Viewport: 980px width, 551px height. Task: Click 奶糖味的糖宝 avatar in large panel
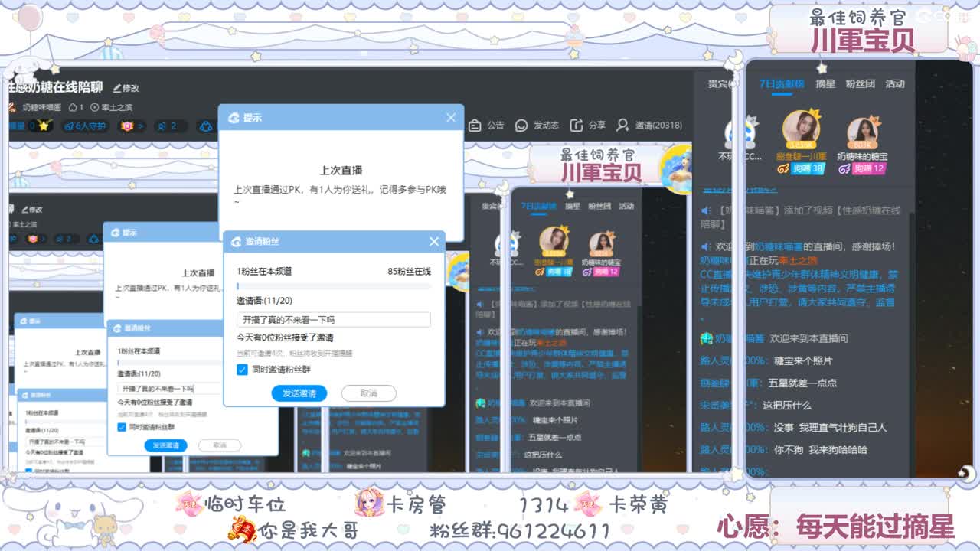862,132
